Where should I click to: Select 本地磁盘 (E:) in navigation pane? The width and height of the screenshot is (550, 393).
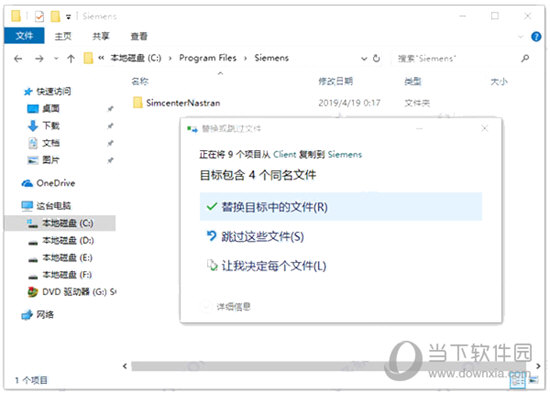point(67,258)
